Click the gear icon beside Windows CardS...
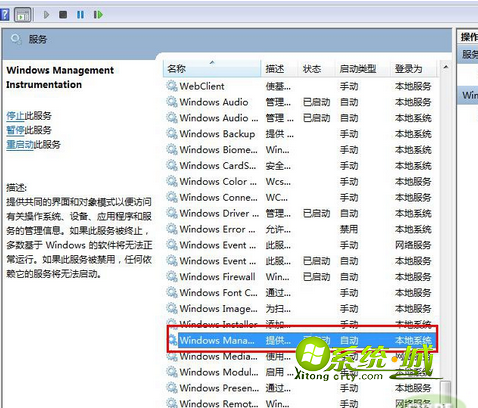This screenshot has height=408, width=478. pos(172,165)
